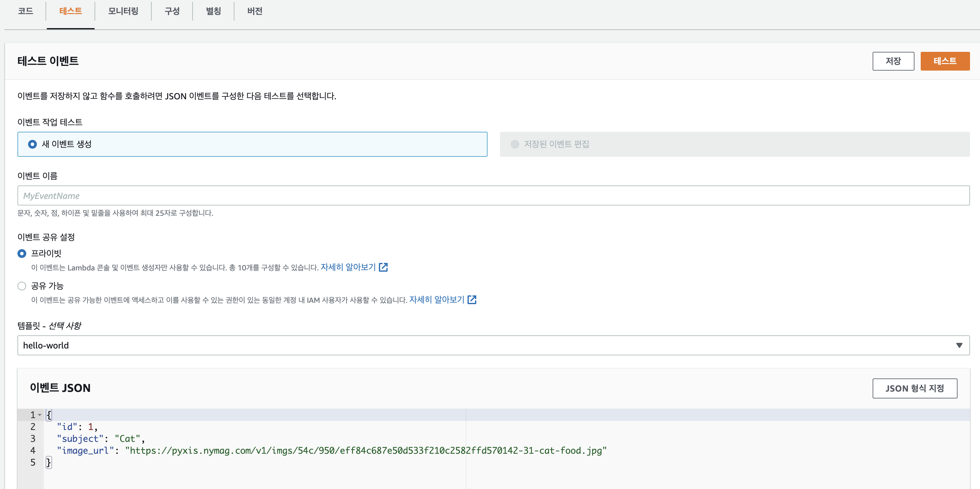Image resolution: width=980 pixels, height=489 pixels.
Task: Open 자세히 알아보기 link under 공유 가능
Action: tap(437, 299)
